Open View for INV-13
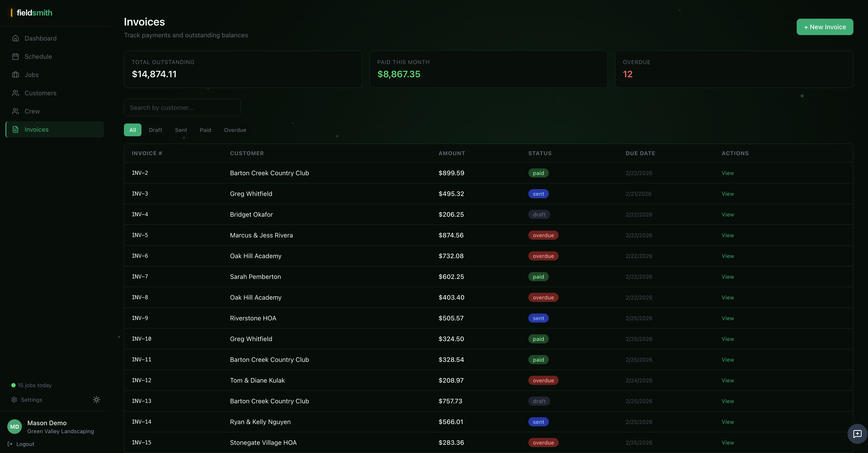The image size is (868, 453). [728, 401]
